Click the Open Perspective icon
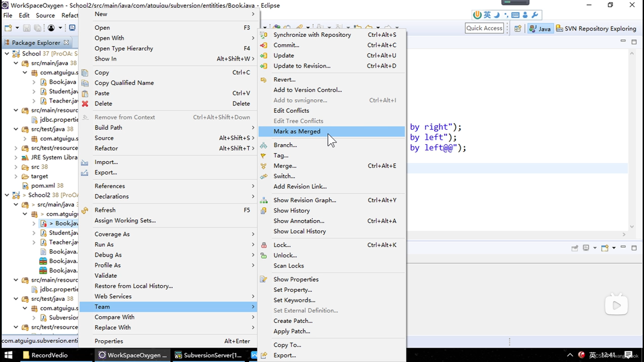644x362 pixels. tap(518, 28)
